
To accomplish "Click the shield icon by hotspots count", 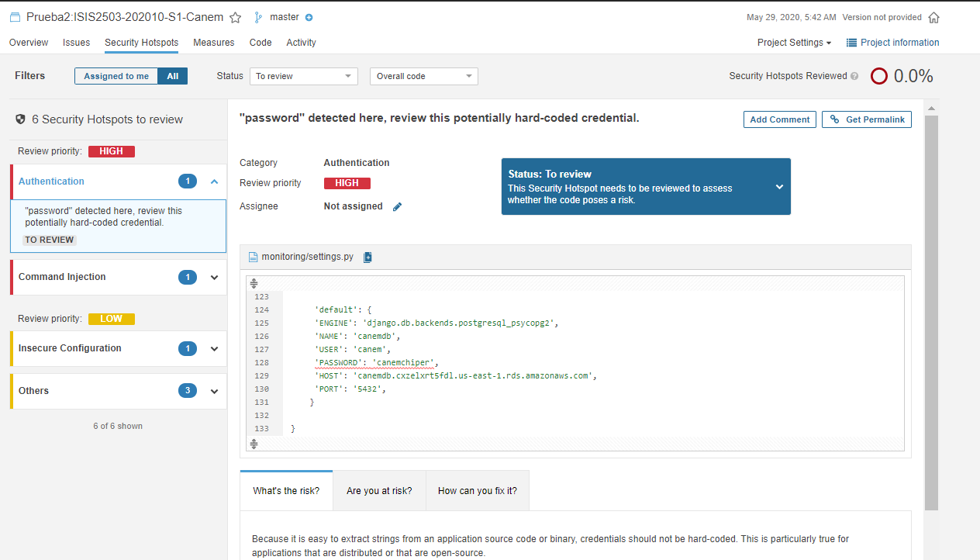I will tap(21, 119).
